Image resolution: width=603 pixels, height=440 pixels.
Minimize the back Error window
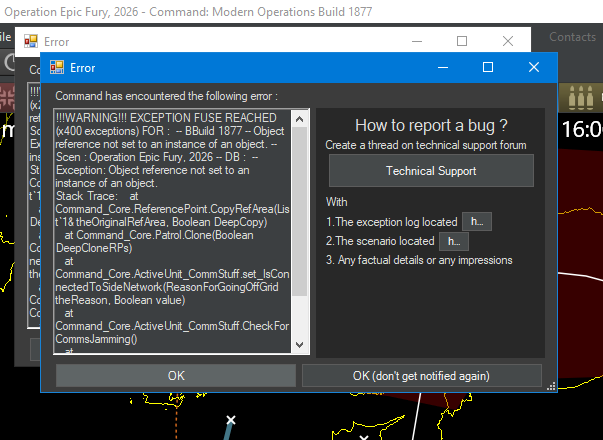pyautogui.click(x=417, y=41)
